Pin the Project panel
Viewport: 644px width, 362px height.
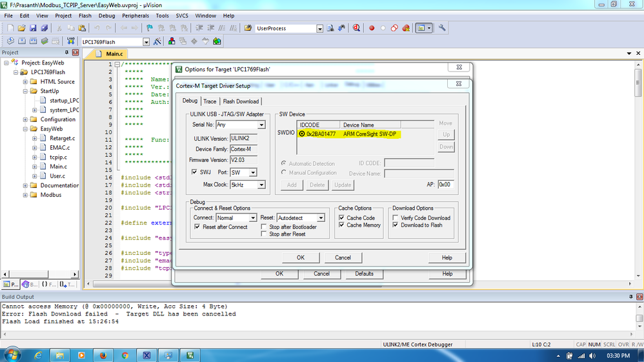click(66, 52)
